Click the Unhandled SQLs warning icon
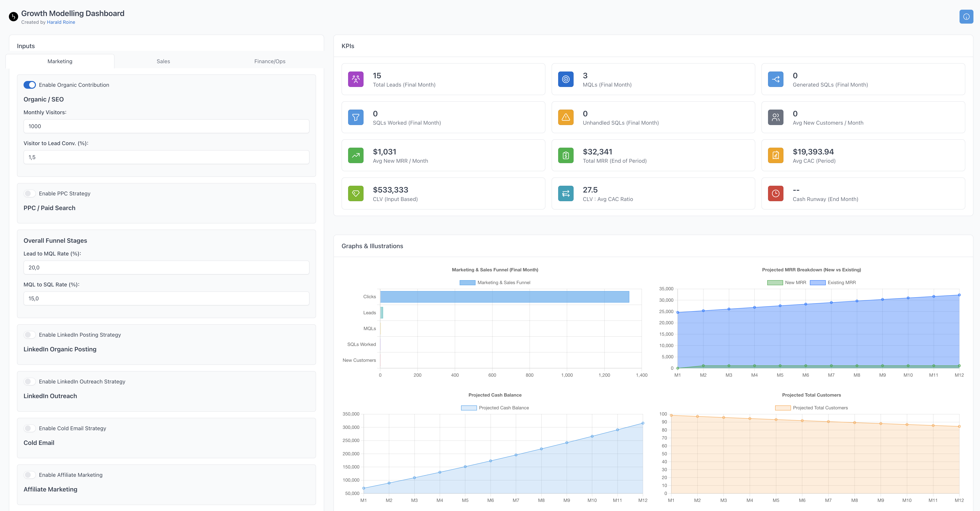 pos(566,117)
